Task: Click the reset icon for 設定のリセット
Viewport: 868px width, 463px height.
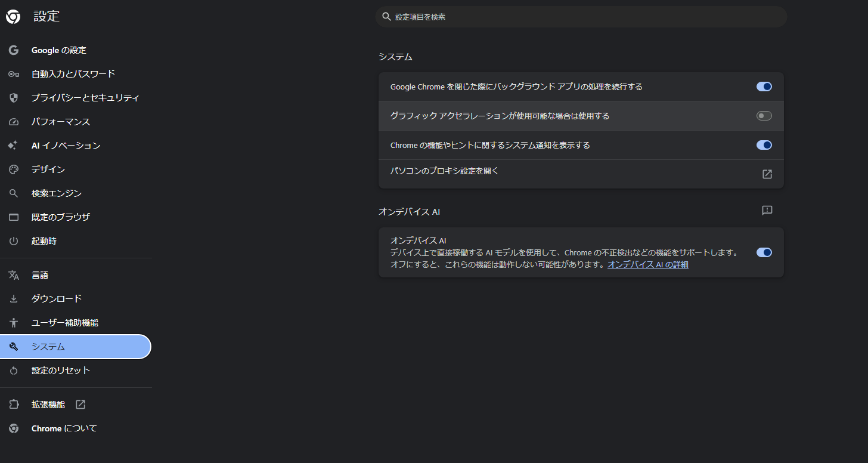Action: tap(14, 371)
